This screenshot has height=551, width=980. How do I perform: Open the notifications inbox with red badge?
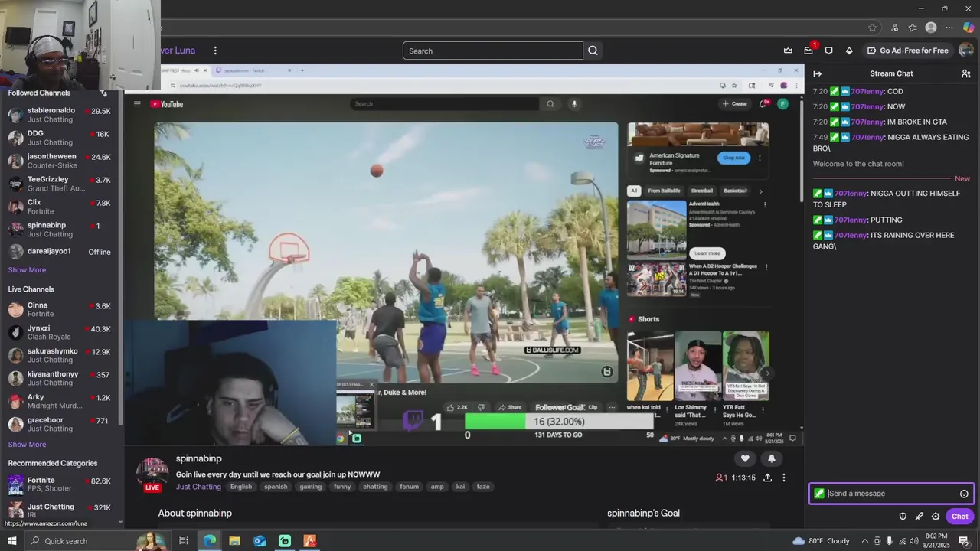(x=808, y=51)
